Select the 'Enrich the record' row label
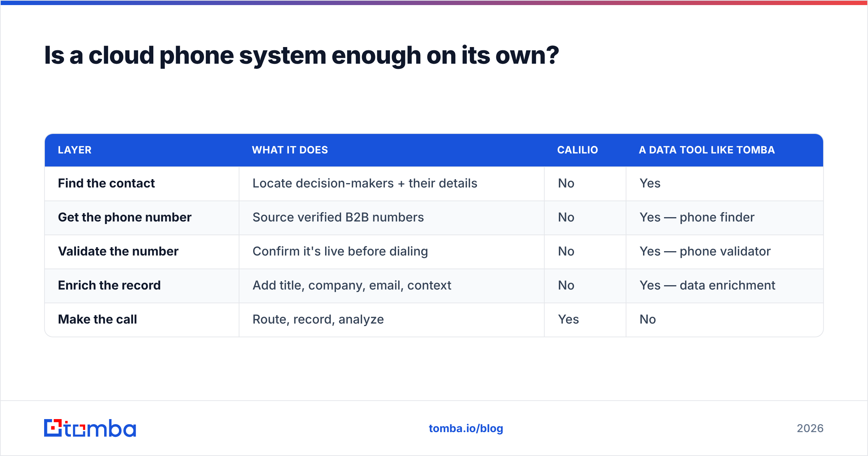Screen dimensions: 868x456 109,285
